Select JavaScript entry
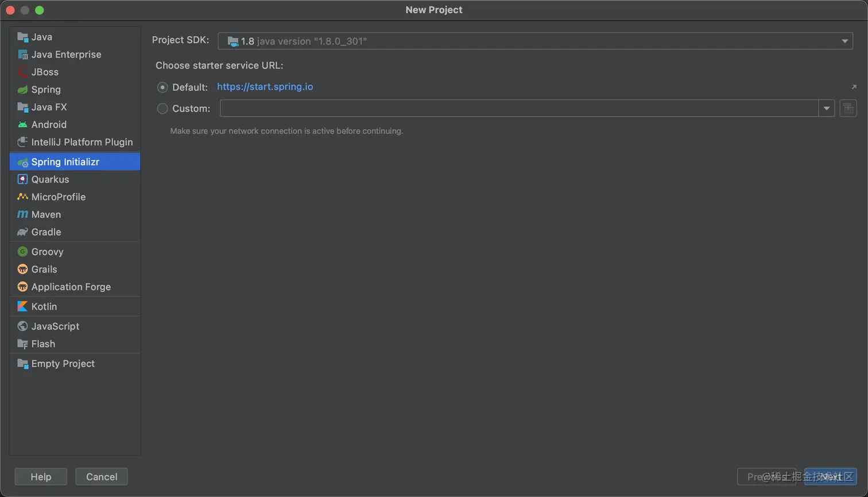 tap(75, 326)
